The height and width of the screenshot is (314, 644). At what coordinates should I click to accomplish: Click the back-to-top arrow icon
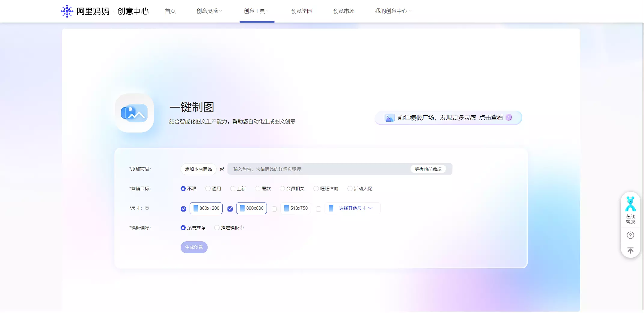(630, 251)
